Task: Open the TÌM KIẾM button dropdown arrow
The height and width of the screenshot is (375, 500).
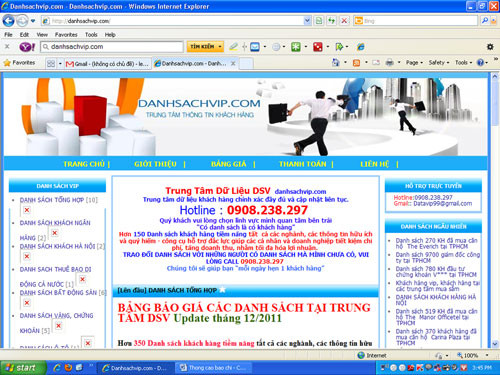Action: point(220,47)
